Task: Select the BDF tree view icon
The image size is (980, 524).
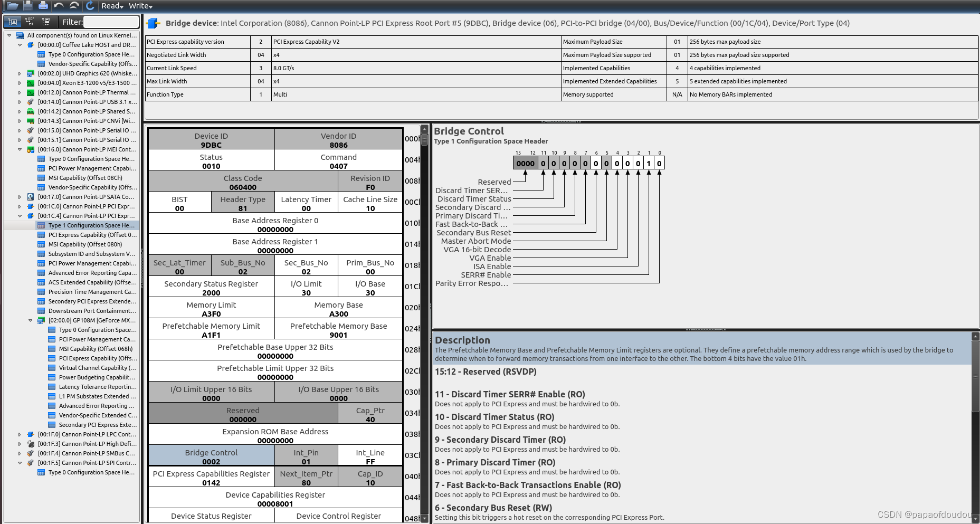Action: click(30, 22)
